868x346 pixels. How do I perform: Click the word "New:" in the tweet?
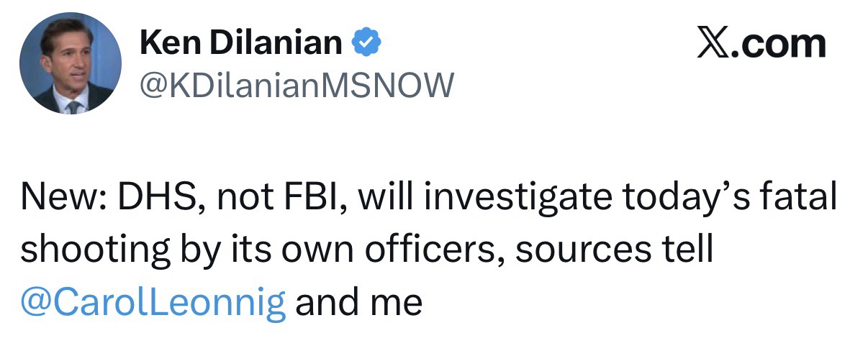60,198
